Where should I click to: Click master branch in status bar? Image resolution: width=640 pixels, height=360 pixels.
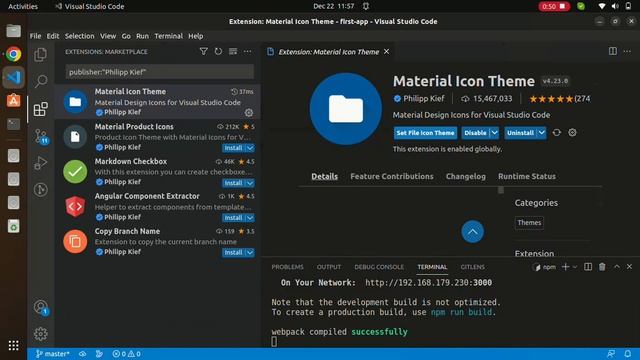click(x=53, y=354)
